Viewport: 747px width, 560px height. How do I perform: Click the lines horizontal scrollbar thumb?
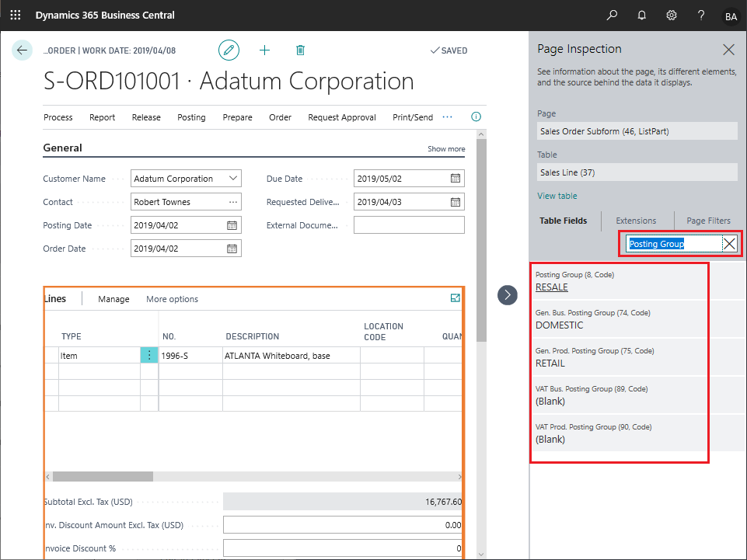[103, 476]
